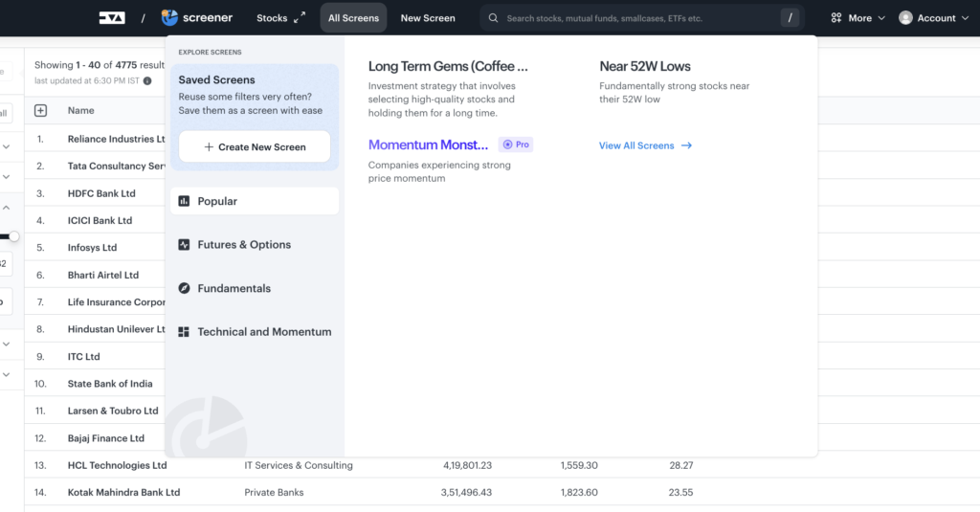Screen dimensions: 980x512
Task: Click the Tickertape logo icon
Action: click(111, 17)
